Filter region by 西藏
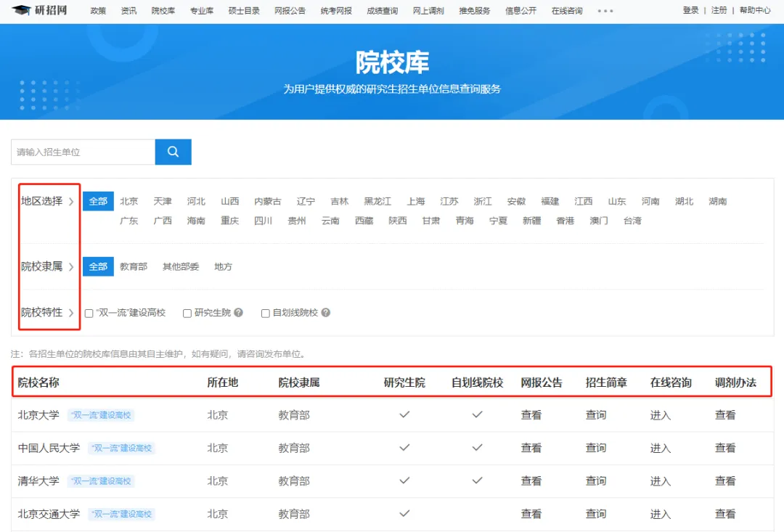The height and width of the screenshot is (532, 784). 364,221
